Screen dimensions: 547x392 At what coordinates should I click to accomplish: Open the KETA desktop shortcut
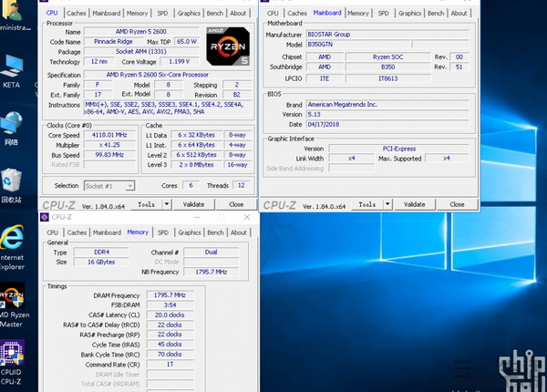tap(13, 67)
